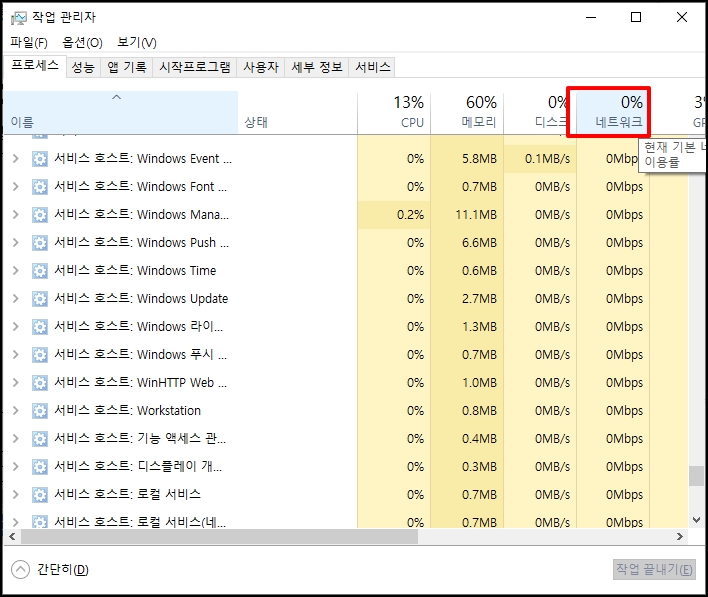Click the horizontal scrollbar right arrow
Screen dimensions: 708x597
click(x=680, y=536)
